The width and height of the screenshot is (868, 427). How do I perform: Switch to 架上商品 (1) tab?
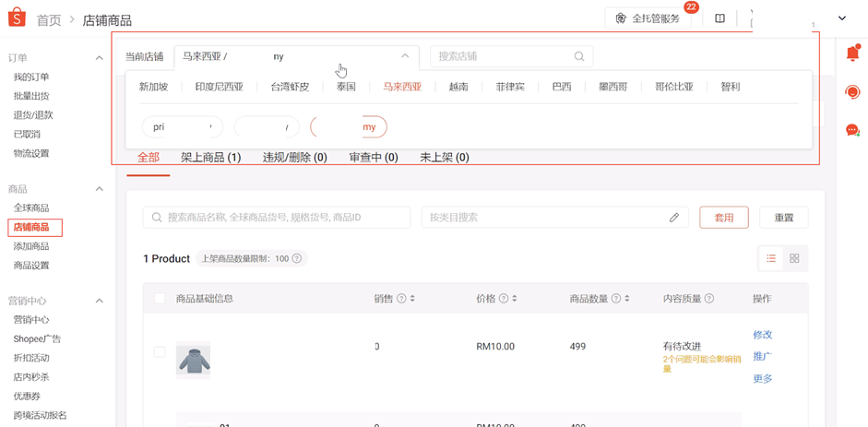point(211,158)
